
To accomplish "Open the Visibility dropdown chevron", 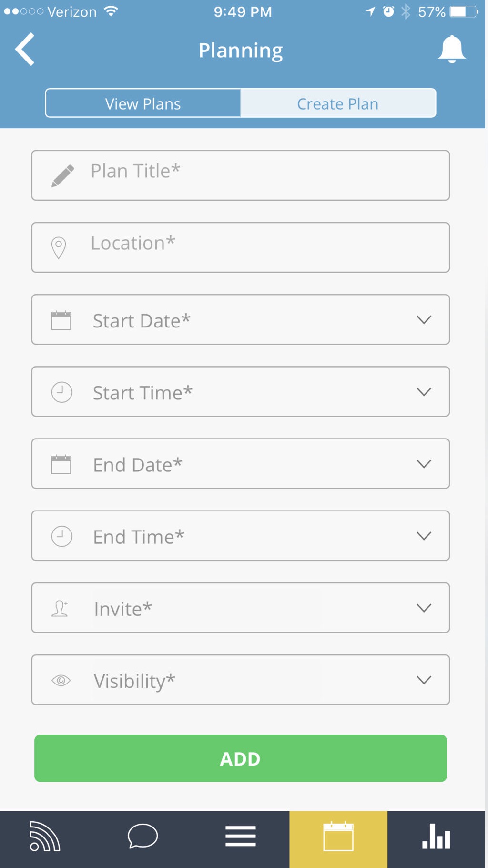I will pyautogui.click(x=424, y=680).
